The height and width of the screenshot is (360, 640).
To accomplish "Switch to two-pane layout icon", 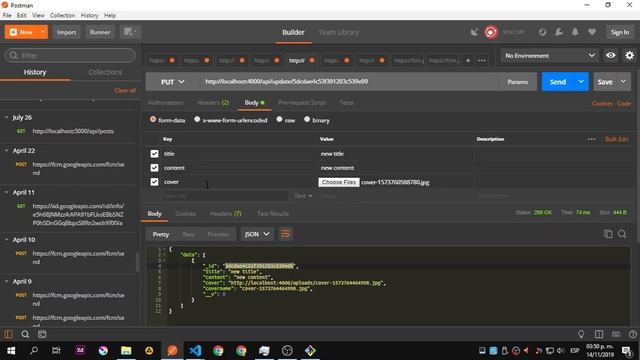I will pos(599,334).
